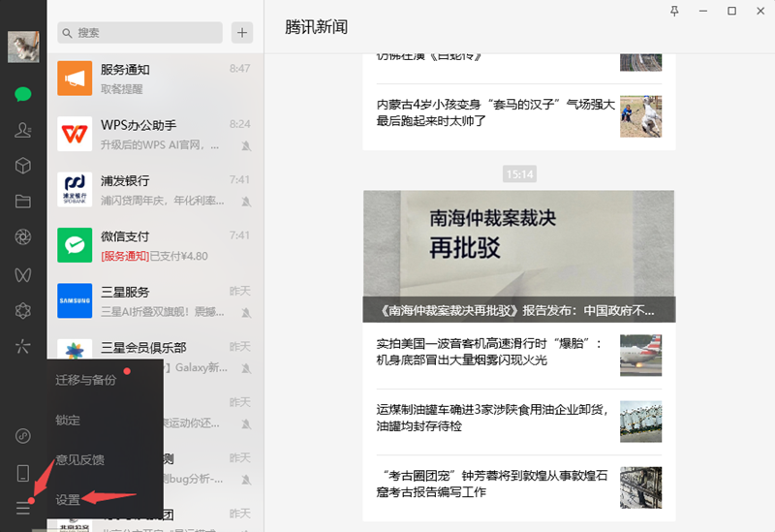Image resolution: width=775 pixels, height=532 pixels.
Task: Open the 浦发银行 conversation
Action: click(155, 190)
